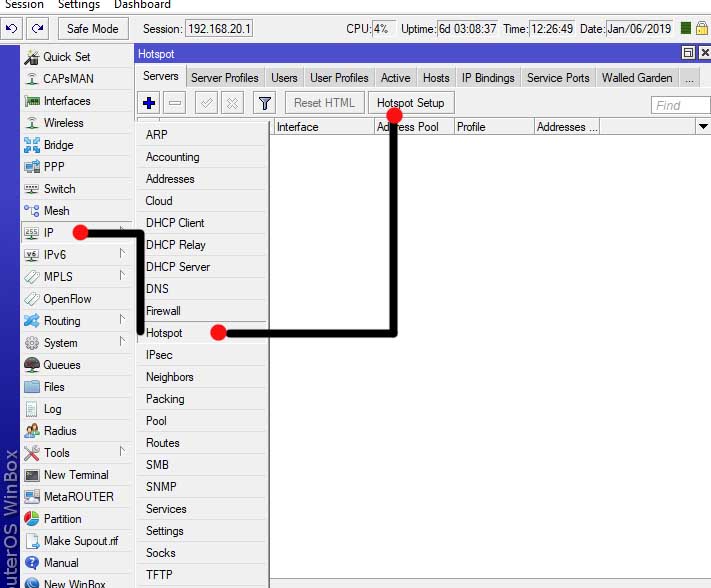
Task: Toggle Safe Mode button
Action: [x=93, y=29]
